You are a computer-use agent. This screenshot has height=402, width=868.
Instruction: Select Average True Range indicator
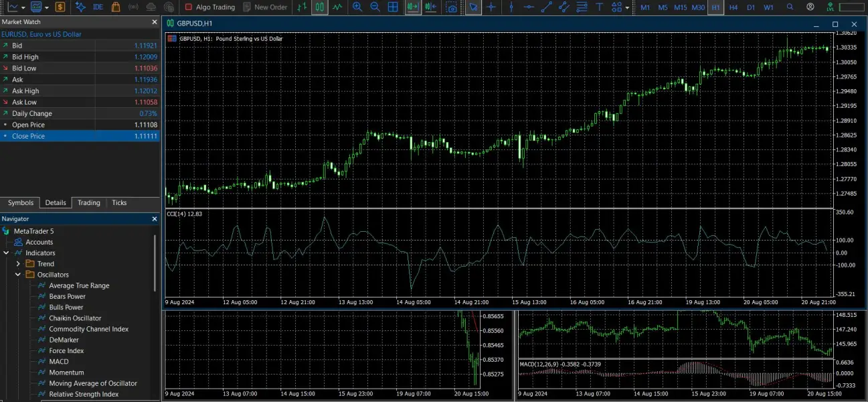point(79,286)
